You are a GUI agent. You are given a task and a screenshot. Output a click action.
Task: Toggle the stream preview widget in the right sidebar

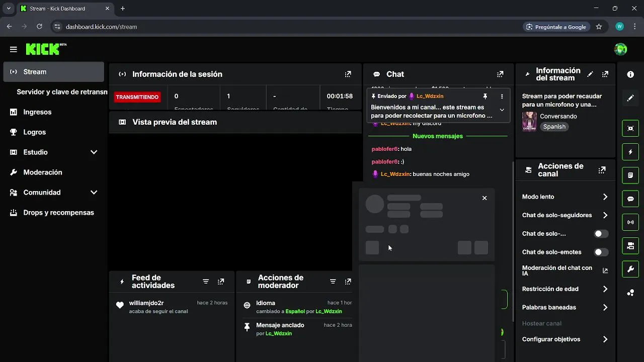(x=630, y=128)
